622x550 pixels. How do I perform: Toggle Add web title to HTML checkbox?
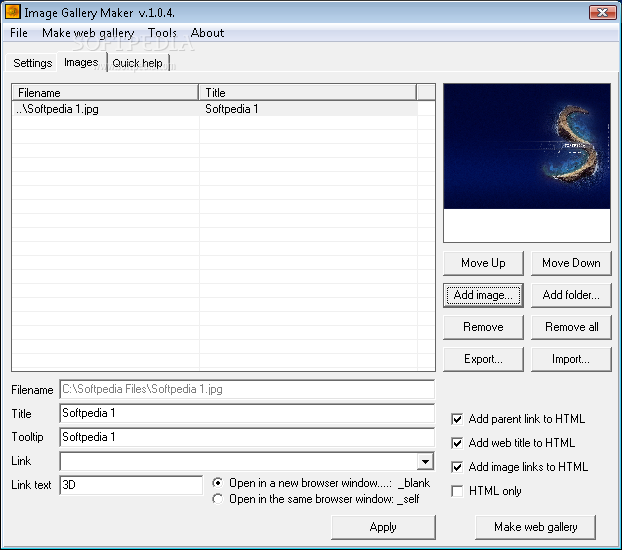pos(457,443)
